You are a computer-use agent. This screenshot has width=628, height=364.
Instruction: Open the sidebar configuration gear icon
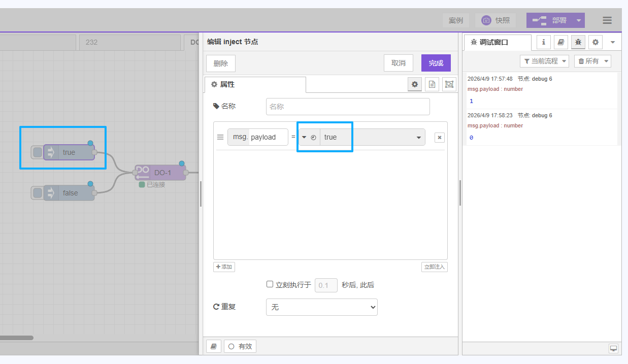(596, 42)
